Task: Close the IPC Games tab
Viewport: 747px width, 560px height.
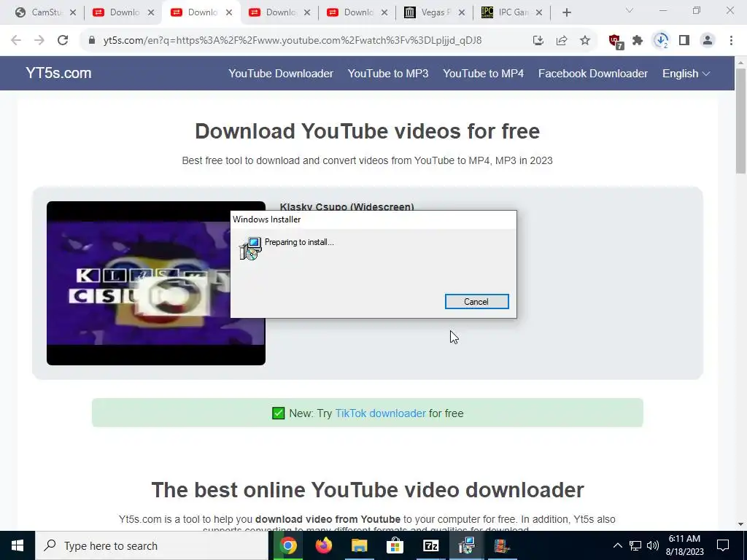Action: (539, 13)
